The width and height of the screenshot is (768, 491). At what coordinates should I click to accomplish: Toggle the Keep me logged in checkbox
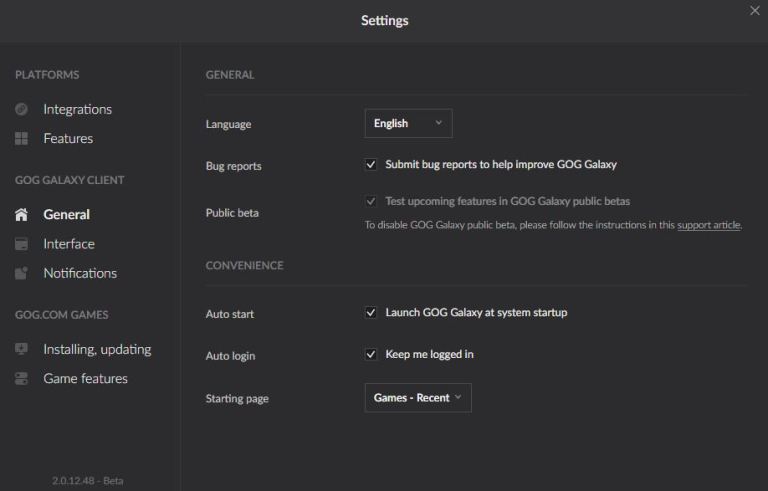pyautogui.click(x=371, y=354)
